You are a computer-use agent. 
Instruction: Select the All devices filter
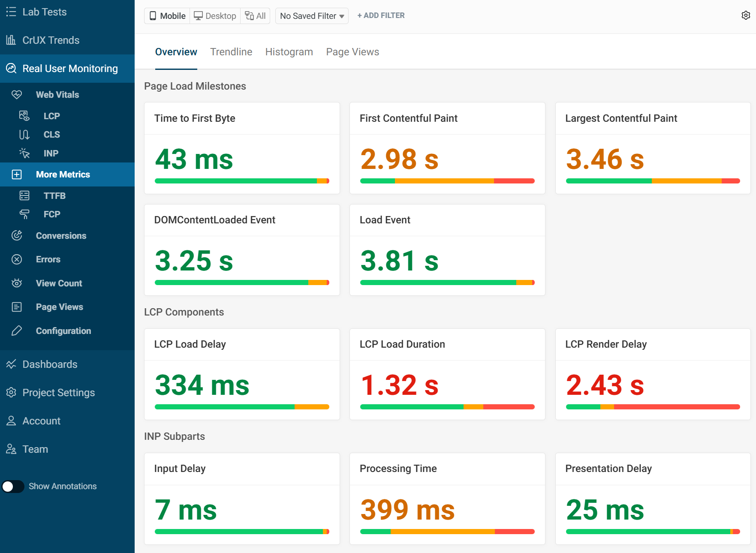coord(255,15)
